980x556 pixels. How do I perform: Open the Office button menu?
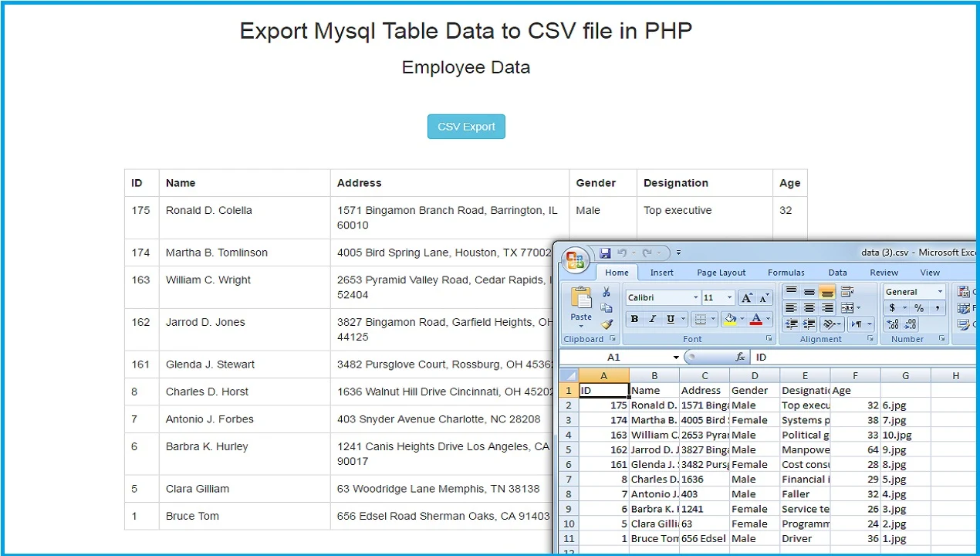576,260
